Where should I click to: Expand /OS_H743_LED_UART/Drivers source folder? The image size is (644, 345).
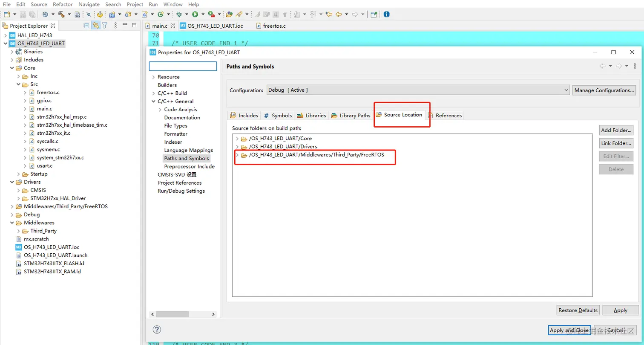237,147
